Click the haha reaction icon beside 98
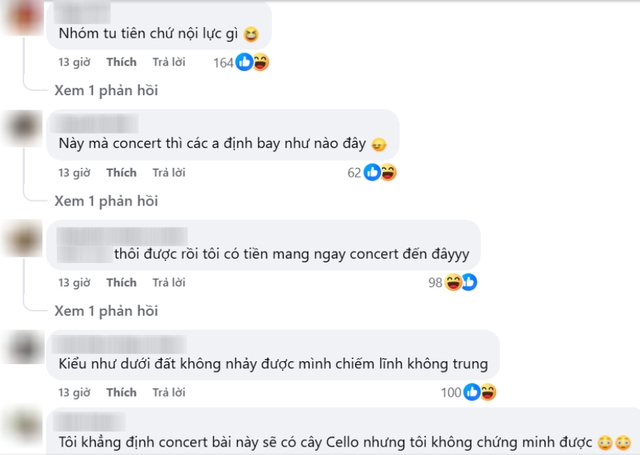This screenshot has width=640, height=455. (x=453, y=282)
